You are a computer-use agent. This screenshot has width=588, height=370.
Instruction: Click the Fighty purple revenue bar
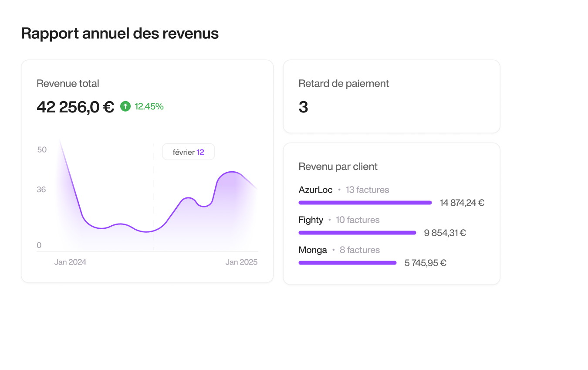(357, 233)
